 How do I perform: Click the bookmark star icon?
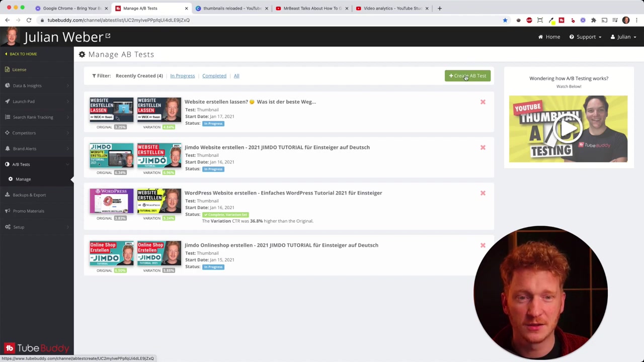(505, 20)
